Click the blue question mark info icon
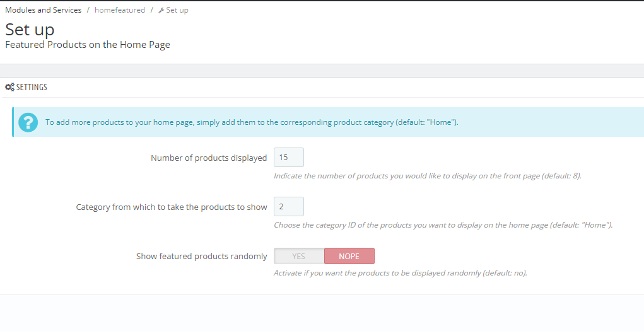The height and width of the screenshot is (331, 644). point(28,122)
